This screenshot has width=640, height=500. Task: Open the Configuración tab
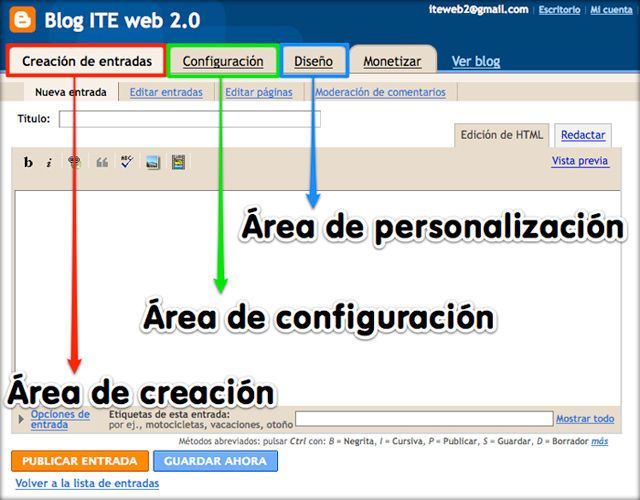pyautogui.click(x=223, y=61)
